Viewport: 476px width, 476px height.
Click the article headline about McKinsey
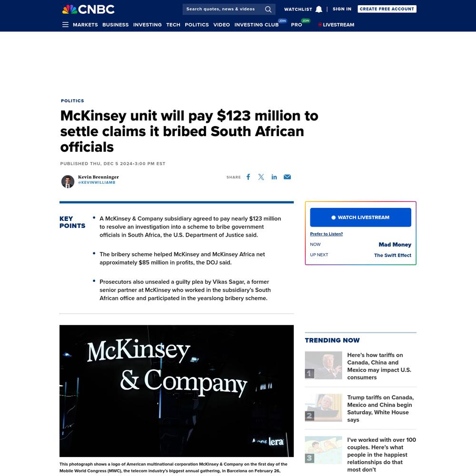[189, 131]
